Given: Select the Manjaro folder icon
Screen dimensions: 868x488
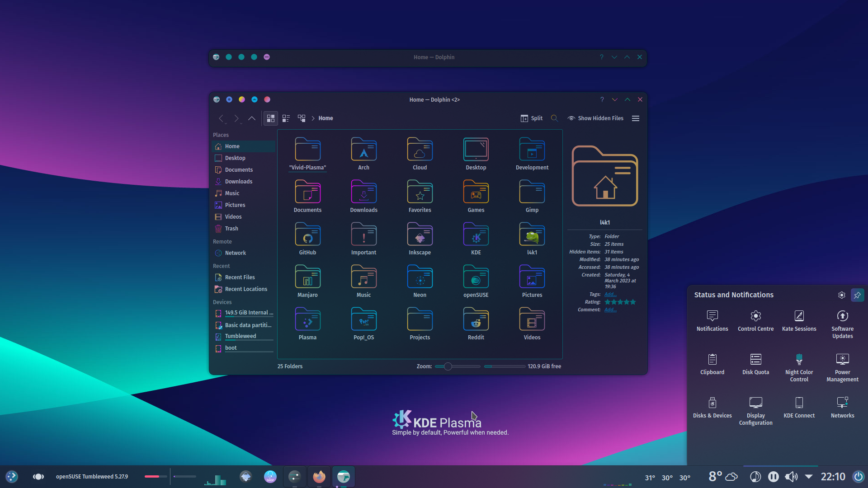Looking at the screenshot, I should pos(307,277).
